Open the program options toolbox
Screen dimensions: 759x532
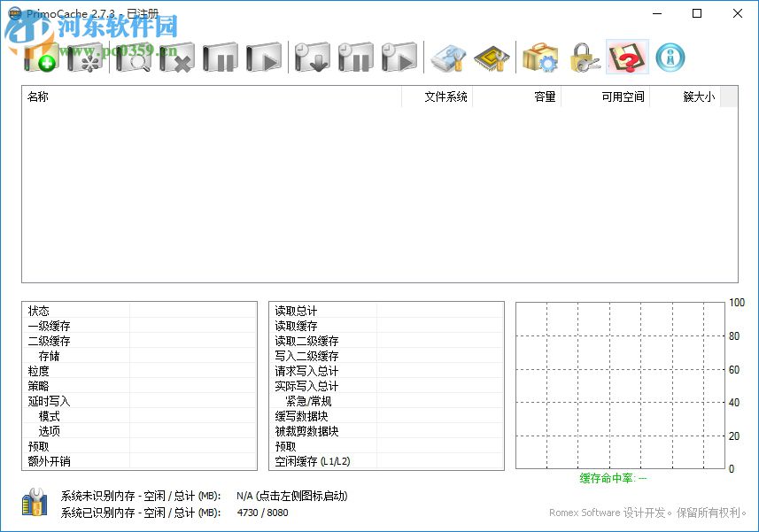coord(540,58)
